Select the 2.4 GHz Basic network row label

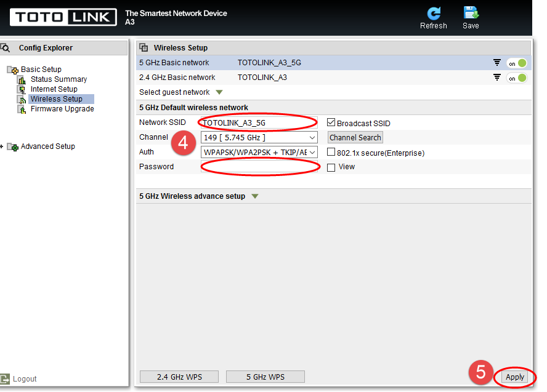[177, 78]
